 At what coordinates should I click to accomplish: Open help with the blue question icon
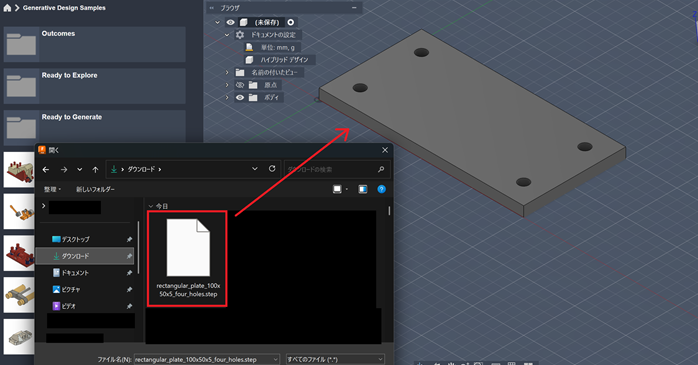(381, 189)
